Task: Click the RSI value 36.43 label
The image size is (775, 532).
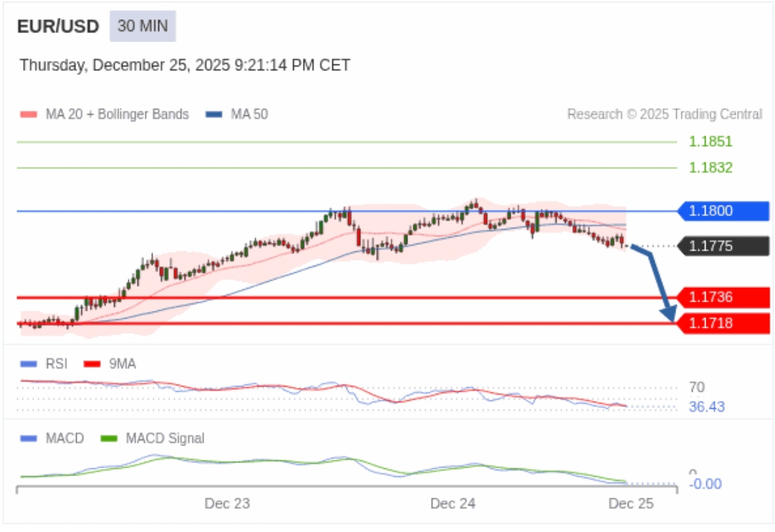Action: 706,407
